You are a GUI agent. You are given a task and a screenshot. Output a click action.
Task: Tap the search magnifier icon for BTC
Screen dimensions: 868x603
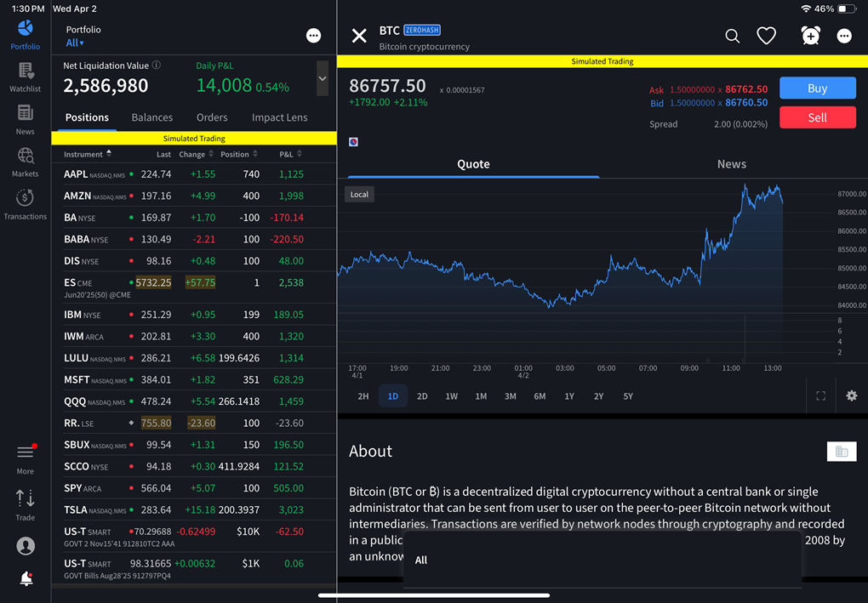732,36
